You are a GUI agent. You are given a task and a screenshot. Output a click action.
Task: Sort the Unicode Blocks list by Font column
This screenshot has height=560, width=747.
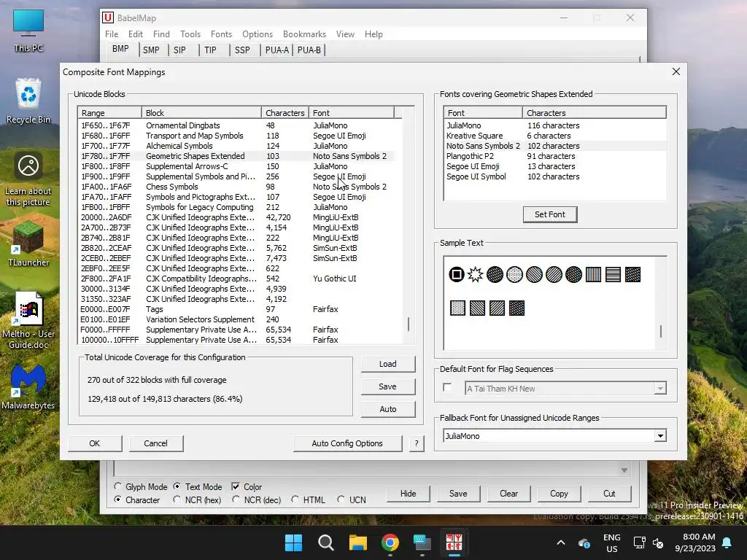point(351,113)
